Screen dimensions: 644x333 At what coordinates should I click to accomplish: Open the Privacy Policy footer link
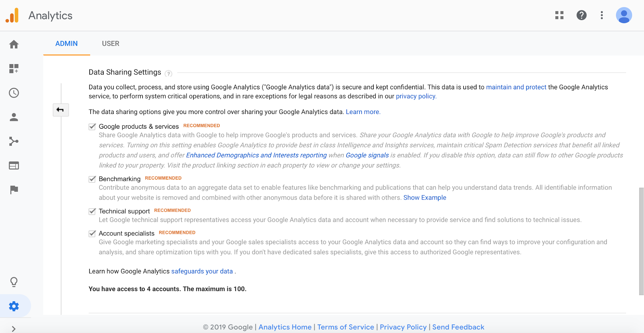tap(403, 327)
